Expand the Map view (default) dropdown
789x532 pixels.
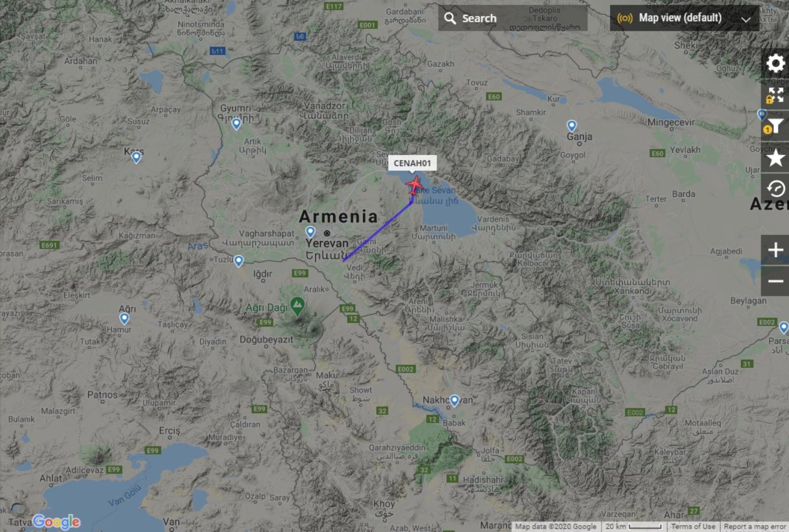684,18
